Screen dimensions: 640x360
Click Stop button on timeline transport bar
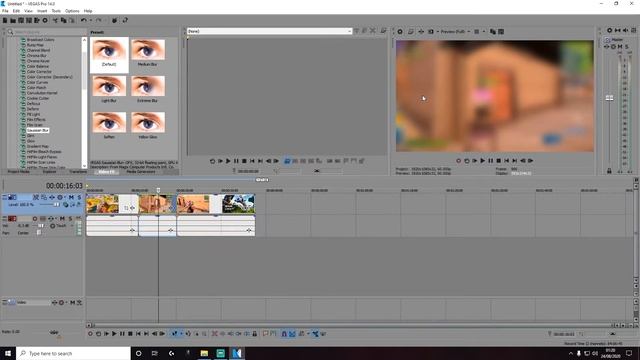tap(130, 334)
